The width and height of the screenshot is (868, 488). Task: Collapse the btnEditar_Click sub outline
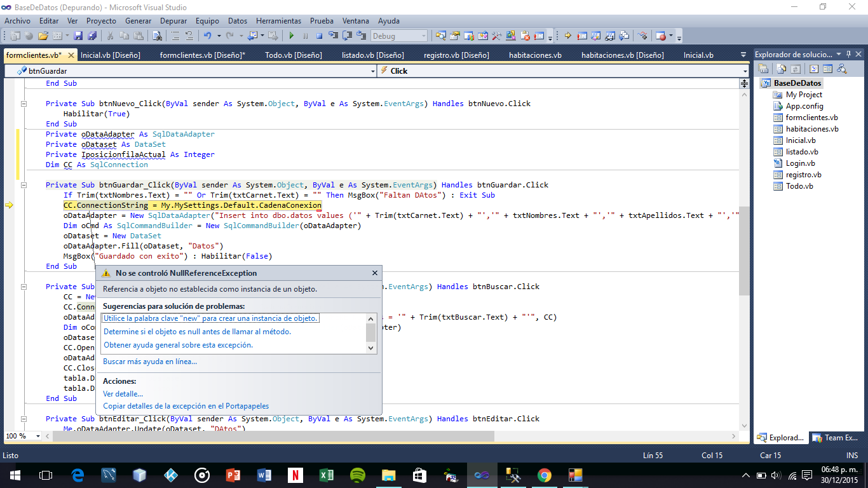24,419
